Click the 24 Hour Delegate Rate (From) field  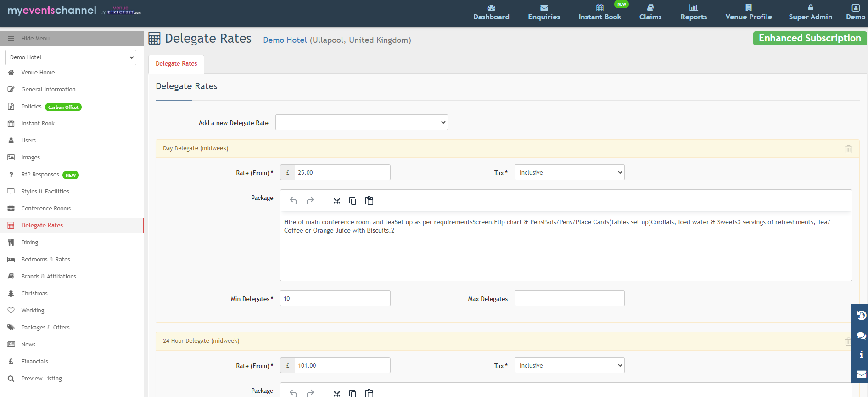(342, 365)
